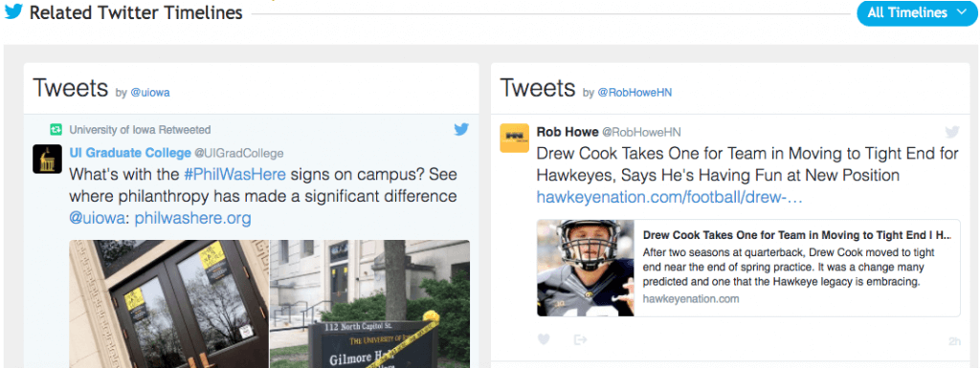Click the Drew Cook football player thumbnail
This screenshot has height=368, width=980.
pos(586,269)
